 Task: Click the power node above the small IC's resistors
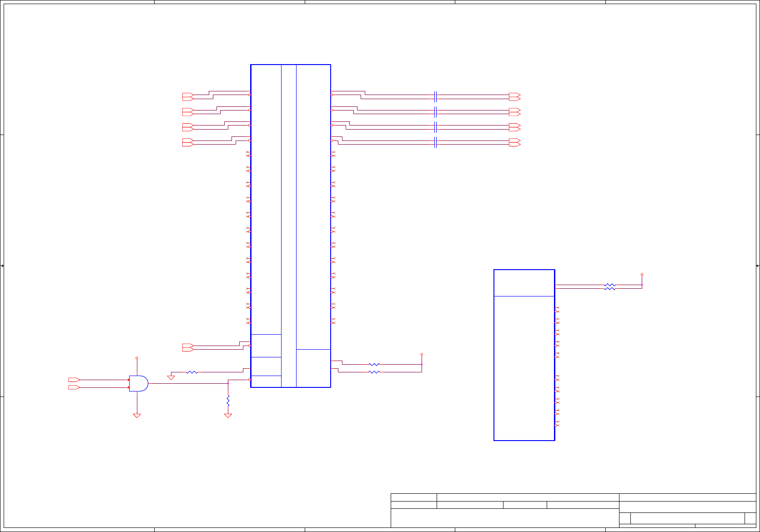tap(642, 275)
